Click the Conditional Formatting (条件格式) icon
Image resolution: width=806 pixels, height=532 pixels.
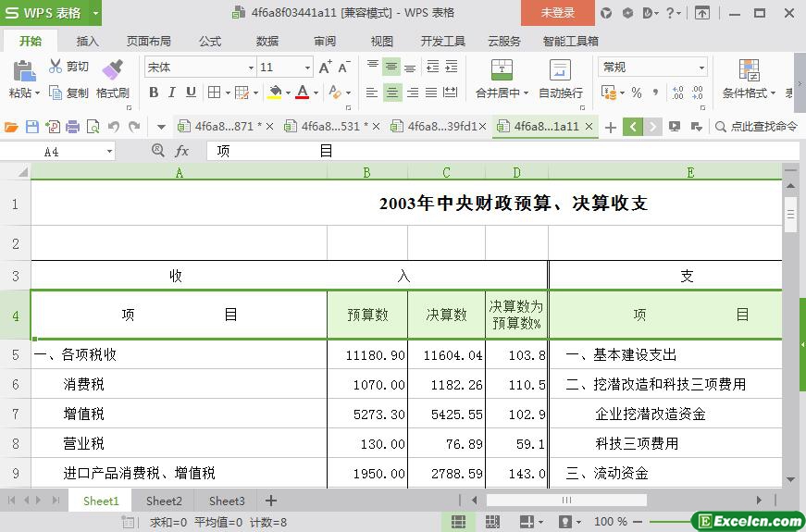(749, 70)
